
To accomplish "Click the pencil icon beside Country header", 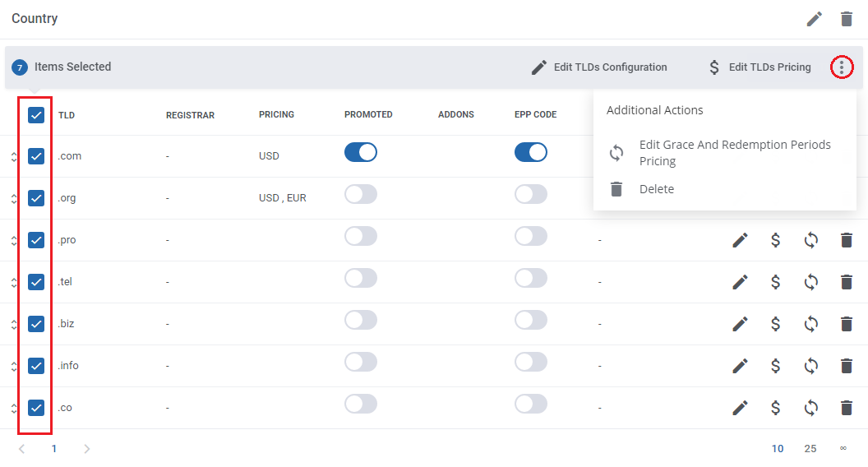I will tap(814, 19).
